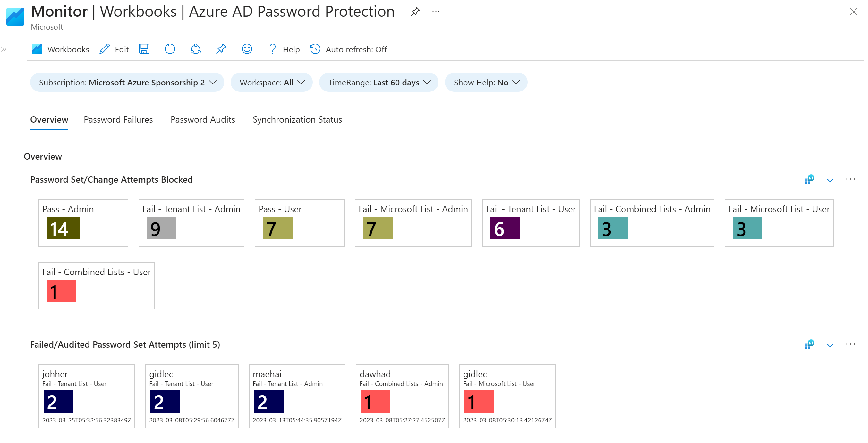Click the Feedback smiley icon
This screenshot has width=868, height=443.
click(x=247, y=49)
